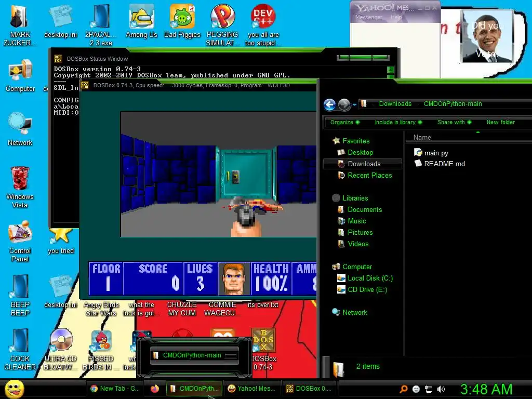The height and width of the screenshot is (399, 532).
Task: Open the Windows Vista recycle bin icon
Action: point(20,187)
